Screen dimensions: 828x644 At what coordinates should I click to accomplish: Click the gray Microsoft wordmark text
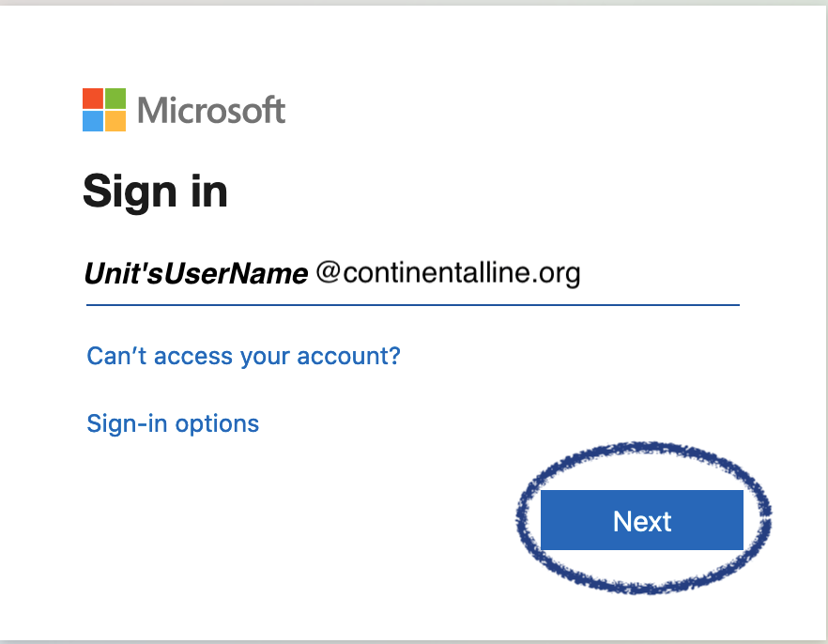(x=211, y=111)
